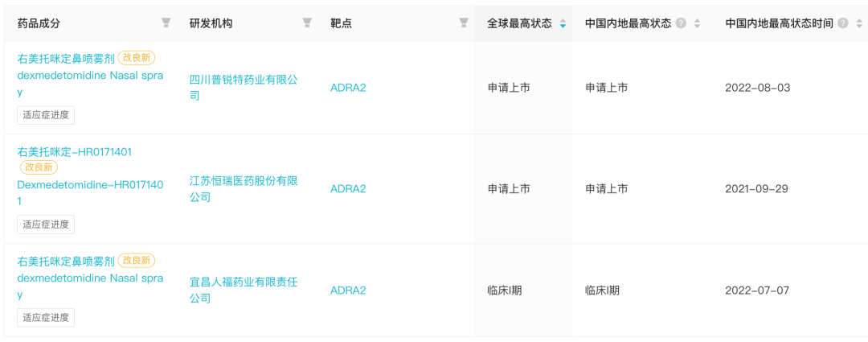Expand 适应症进度 for 宜昌人福 nasal spray row
This screenshot has height=342, width=868.
click(x=46, y=317)
